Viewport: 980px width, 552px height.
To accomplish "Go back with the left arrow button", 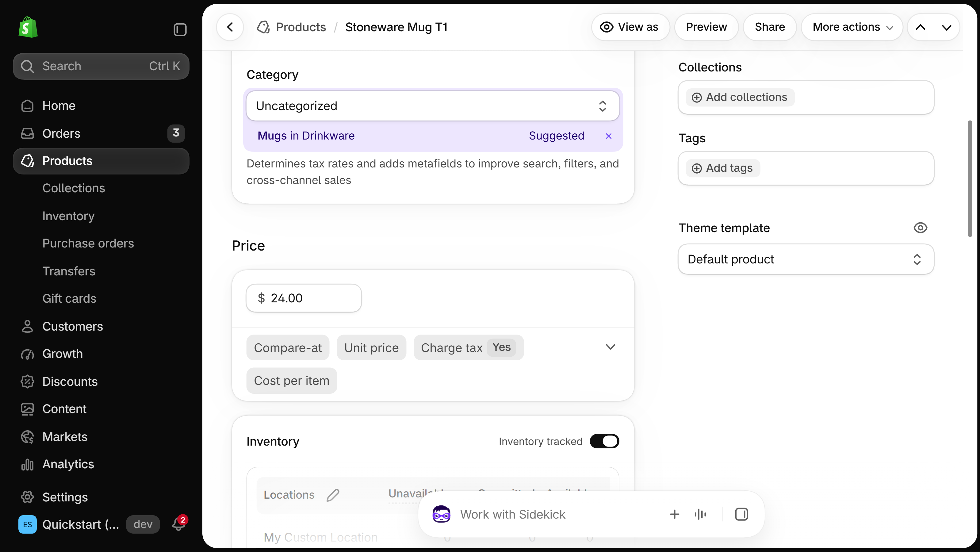I will coord(230,27).
